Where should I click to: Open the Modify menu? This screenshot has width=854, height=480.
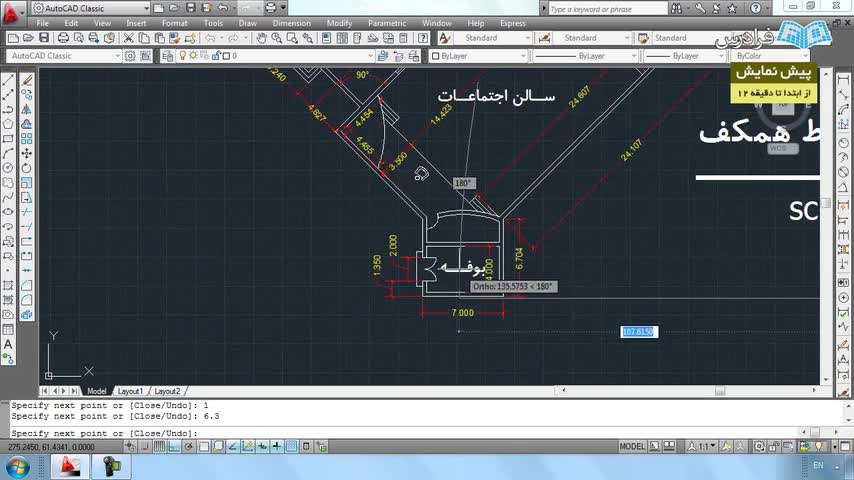coord(339,23)
